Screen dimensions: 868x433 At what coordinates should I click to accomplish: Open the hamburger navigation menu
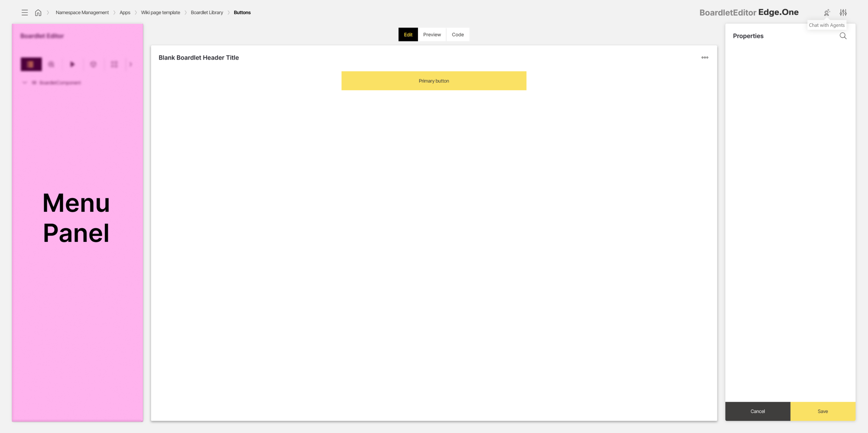pos(25,13)
